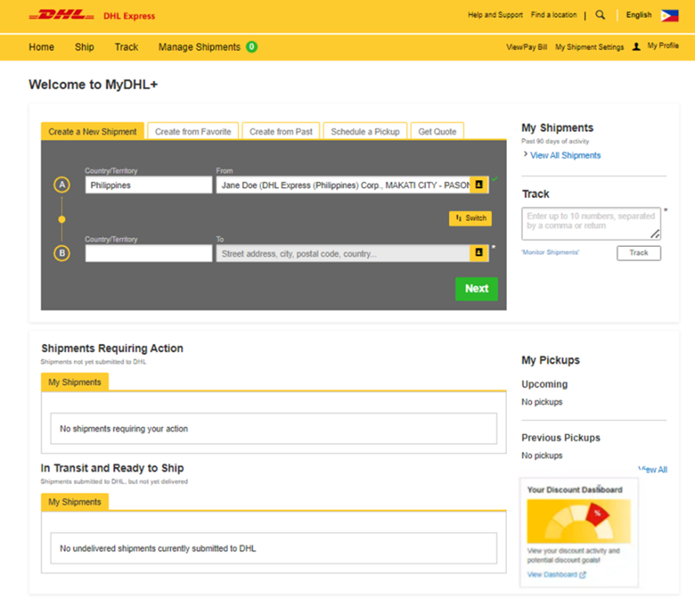Select My Shipments tab under Requiring Action
The image size is (695, 616).
tap(75, 382)
